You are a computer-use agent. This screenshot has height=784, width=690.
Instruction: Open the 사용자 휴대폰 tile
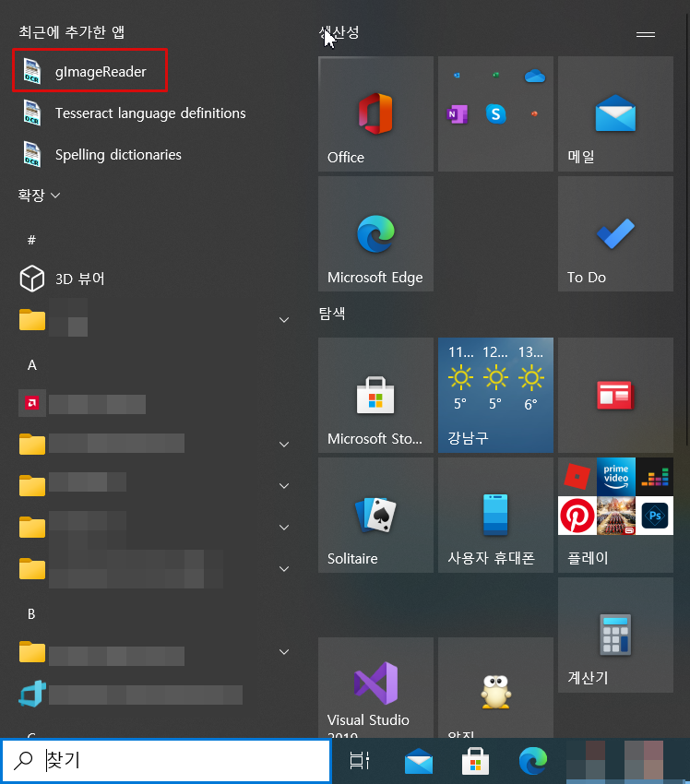point(495,515)
